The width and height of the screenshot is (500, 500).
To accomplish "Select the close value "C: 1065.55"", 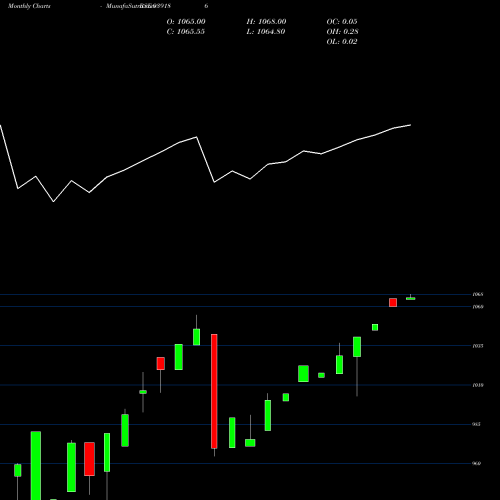I will point(186,32).
